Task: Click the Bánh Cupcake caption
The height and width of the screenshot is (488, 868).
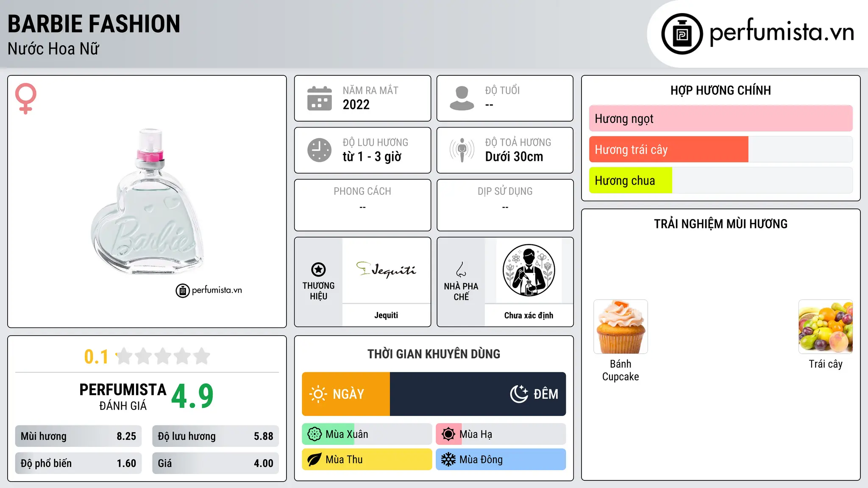Action: (620, 370)
